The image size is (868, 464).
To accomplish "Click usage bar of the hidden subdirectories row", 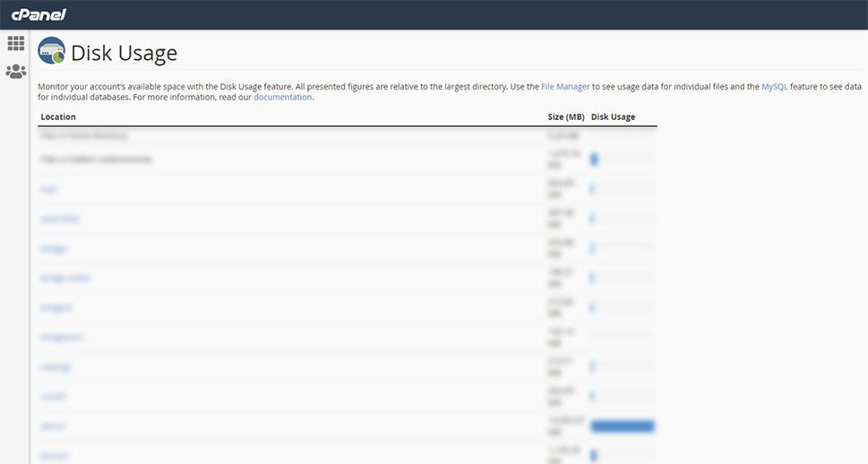I will [x=623, y=159].
